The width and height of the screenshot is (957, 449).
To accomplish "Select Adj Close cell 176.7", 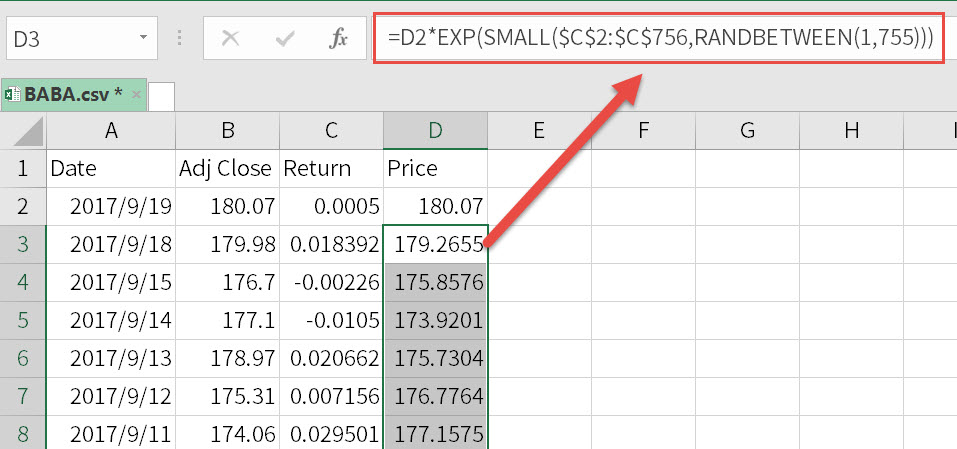I will (228, 282).
